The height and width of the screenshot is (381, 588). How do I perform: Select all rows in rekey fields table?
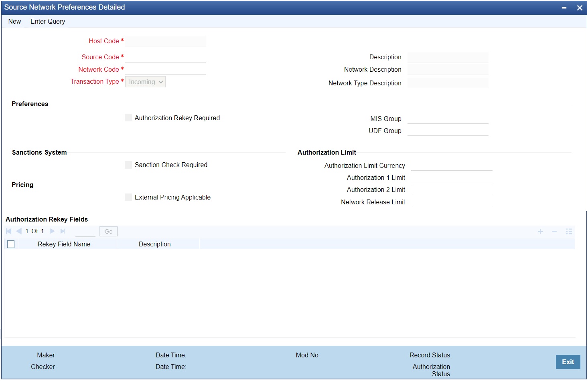pyautogui.click(x=11, y=244)
